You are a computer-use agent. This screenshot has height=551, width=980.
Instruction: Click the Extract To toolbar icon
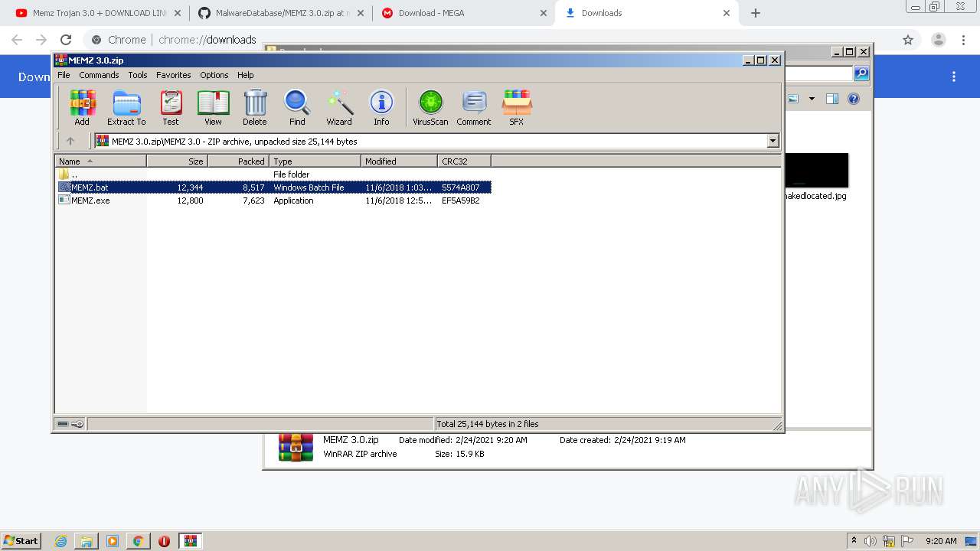(126, 107)
